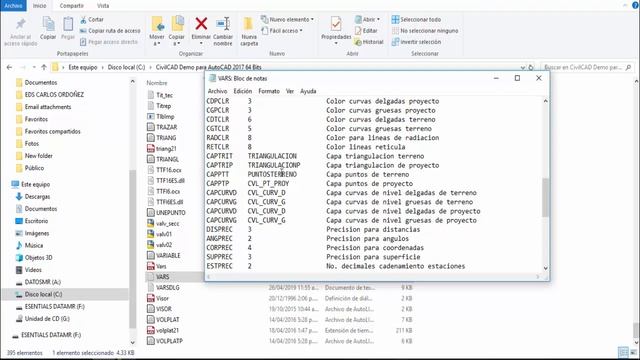Image resolution: width=640 pixels, height=360 pixels.
Task: Switch to Compartir ribbon tab
Action: point(71,6)
